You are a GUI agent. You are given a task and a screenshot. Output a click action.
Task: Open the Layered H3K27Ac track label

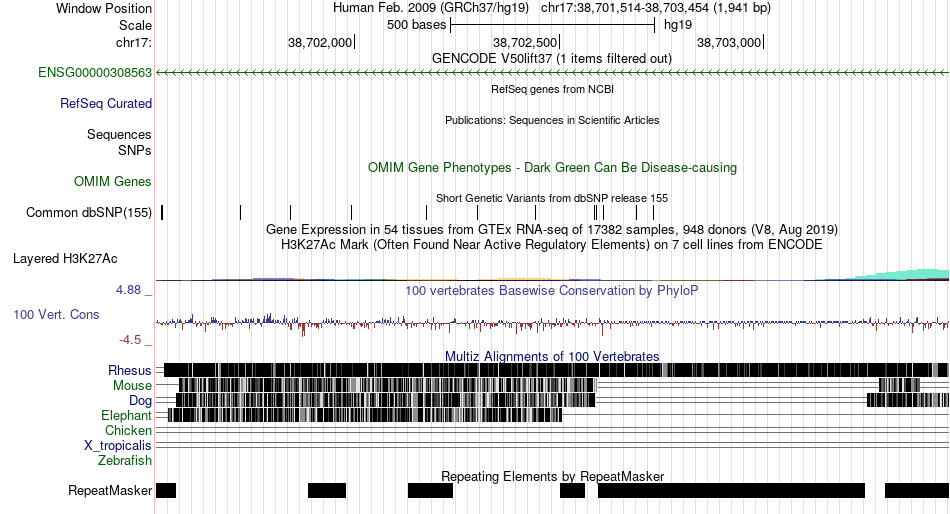pos(65,259)
